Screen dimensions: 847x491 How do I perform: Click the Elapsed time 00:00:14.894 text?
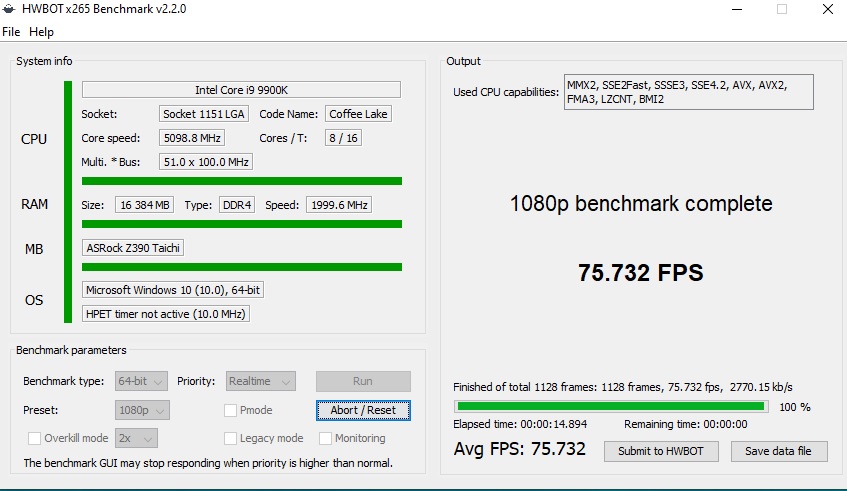(x=520, y=424)
